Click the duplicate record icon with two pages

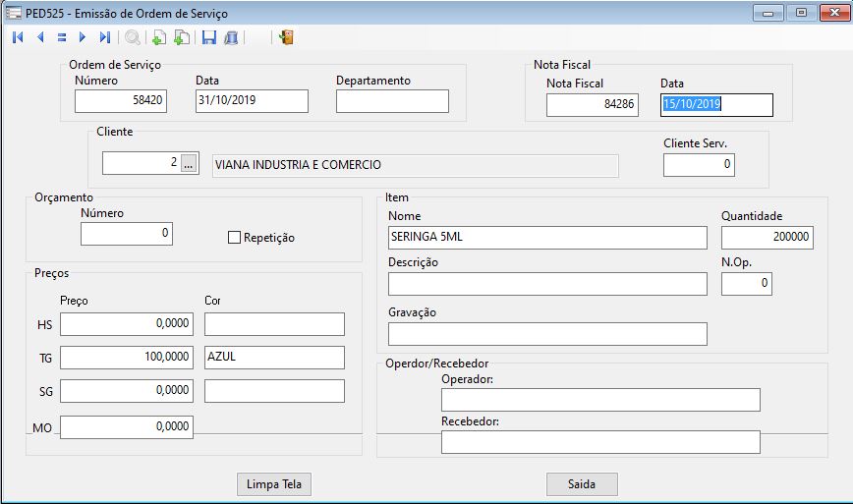click(x=182, y=37)
